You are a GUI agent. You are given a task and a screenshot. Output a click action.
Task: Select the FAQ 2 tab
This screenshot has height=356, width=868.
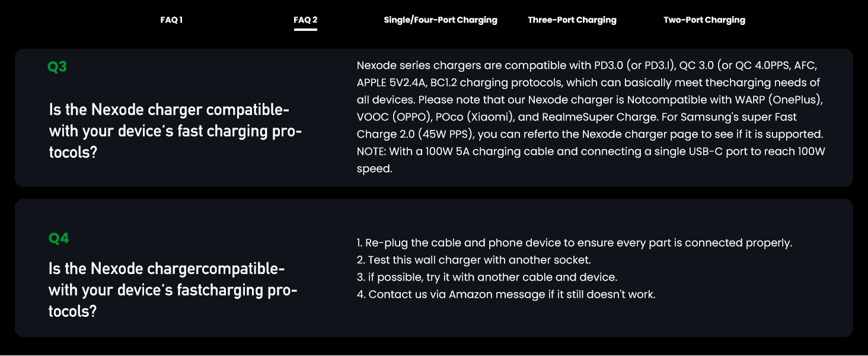305,20
